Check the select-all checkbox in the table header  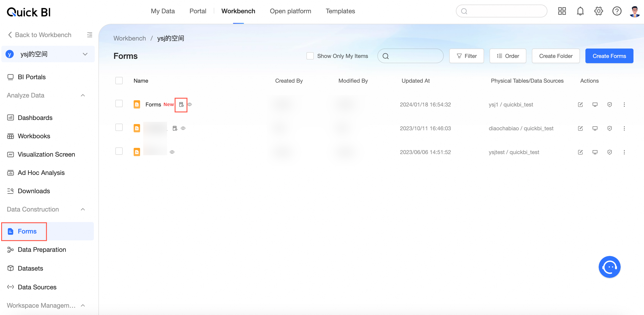(119, 81)
